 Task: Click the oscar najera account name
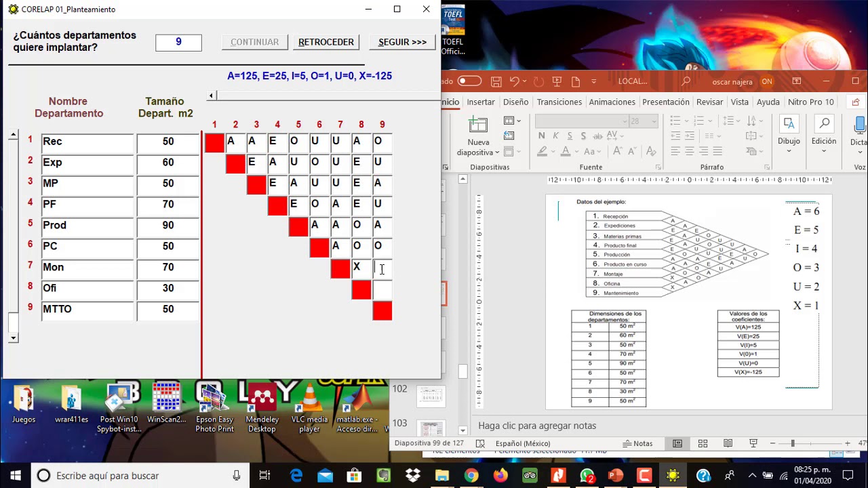pos(732,82)
